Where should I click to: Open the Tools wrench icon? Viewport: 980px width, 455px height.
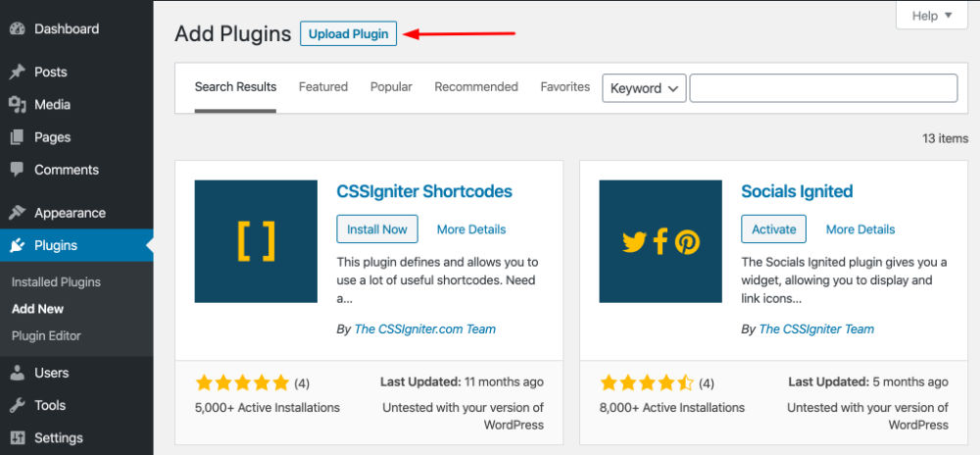(x=18, y=405)
